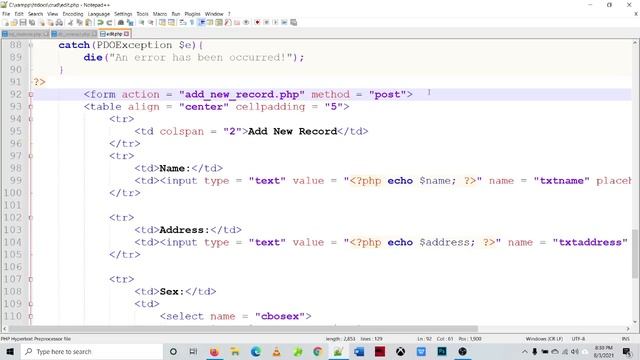
Task: Click the Paste toolbar icon
Action: point(88,22)
